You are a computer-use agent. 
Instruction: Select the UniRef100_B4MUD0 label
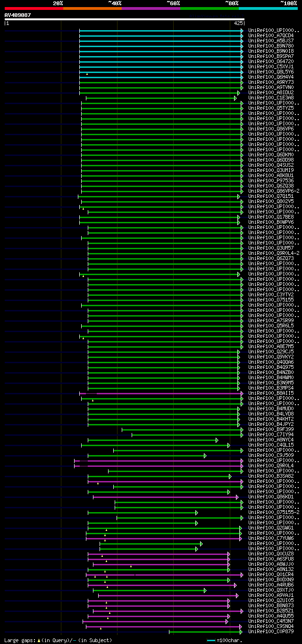pyautogui.click(x=271, y=408)
